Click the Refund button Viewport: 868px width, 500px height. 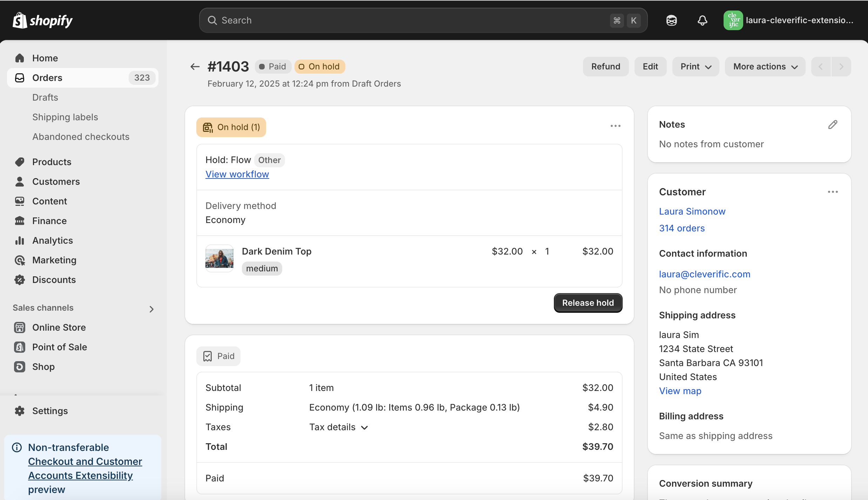coord(606,66)
